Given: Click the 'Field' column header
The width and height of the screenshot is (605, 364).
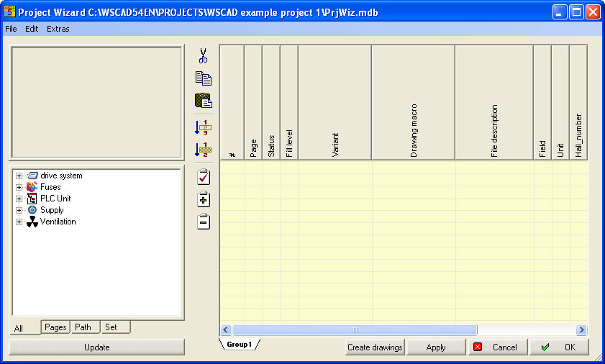Looking at the screenshot, I should click(542, 102).
